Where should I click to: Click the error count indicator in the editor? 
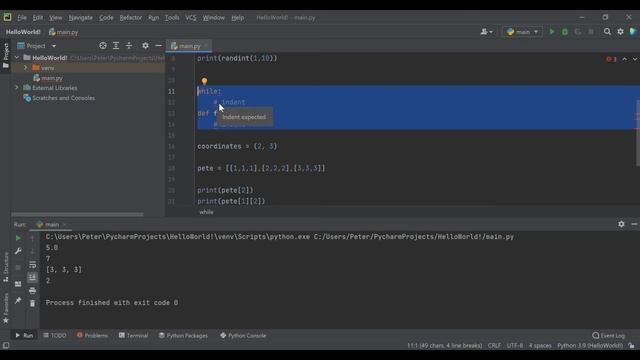point(611,59)
